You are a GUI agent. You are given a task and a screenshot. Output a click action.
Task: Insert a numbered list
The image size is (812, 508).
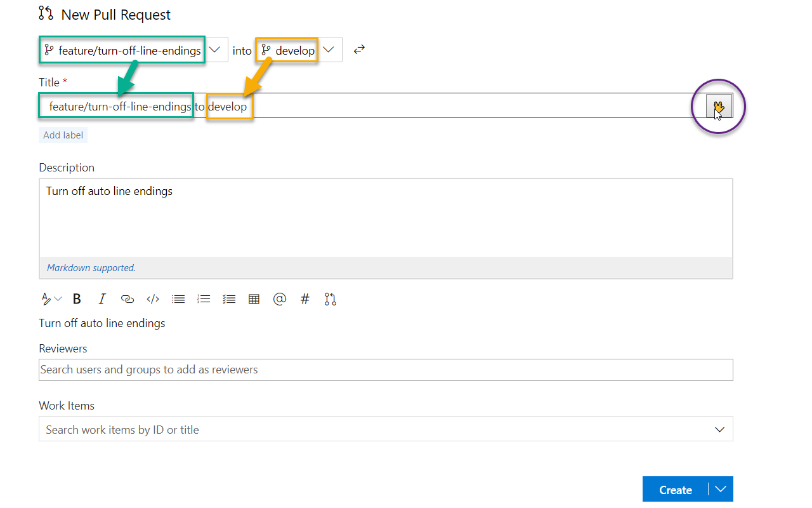coord(203,298)
